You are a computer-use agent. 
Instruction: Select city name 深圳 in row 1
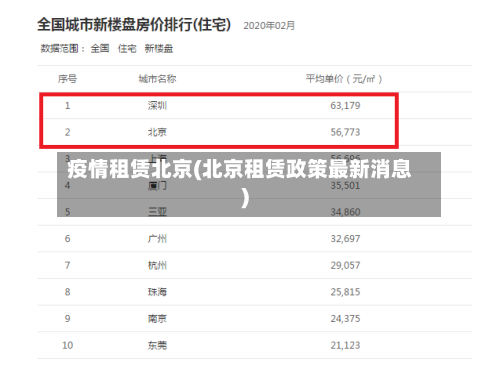pos(157,106)
